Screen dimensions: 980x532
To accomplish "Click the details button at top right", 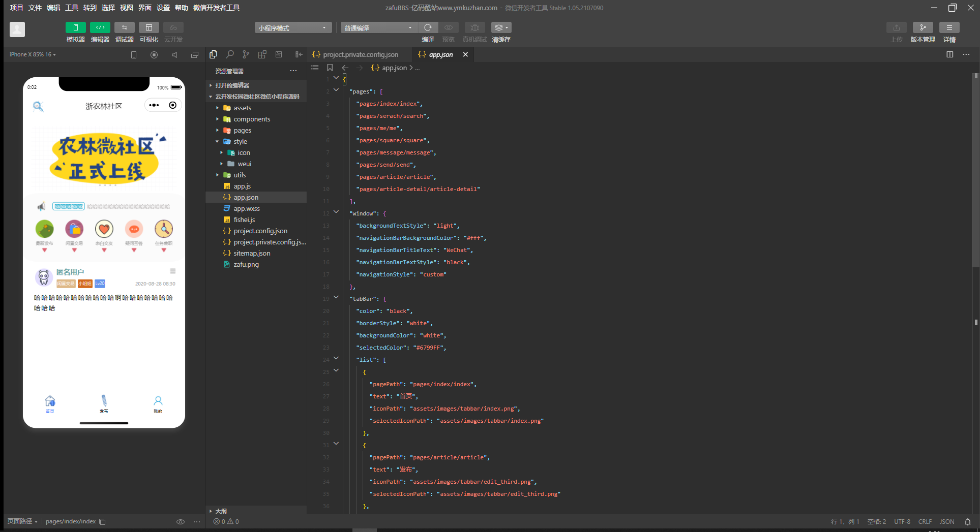I will pyautogui.click(x=949, y=27).
